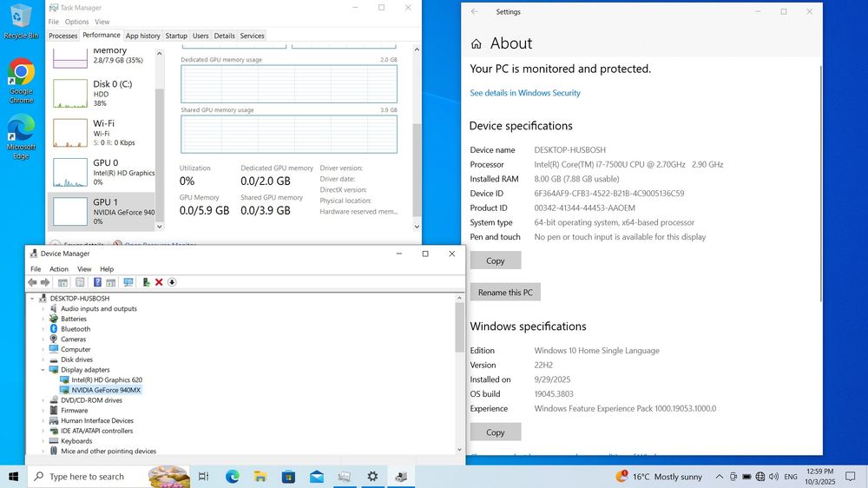Select Wi-Fi in Task Manager performance list
Screen dimensions: 868x488
click(102, 133)
